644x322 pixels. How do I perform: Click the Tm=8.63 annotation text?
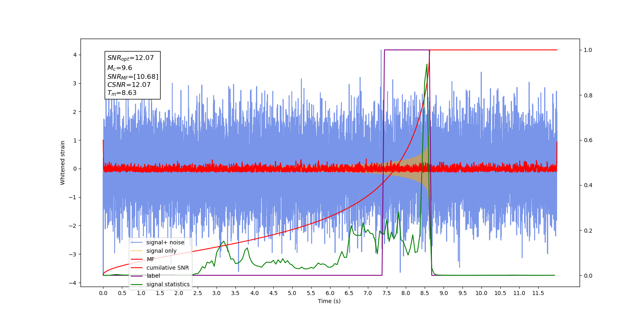coord(122,93)
